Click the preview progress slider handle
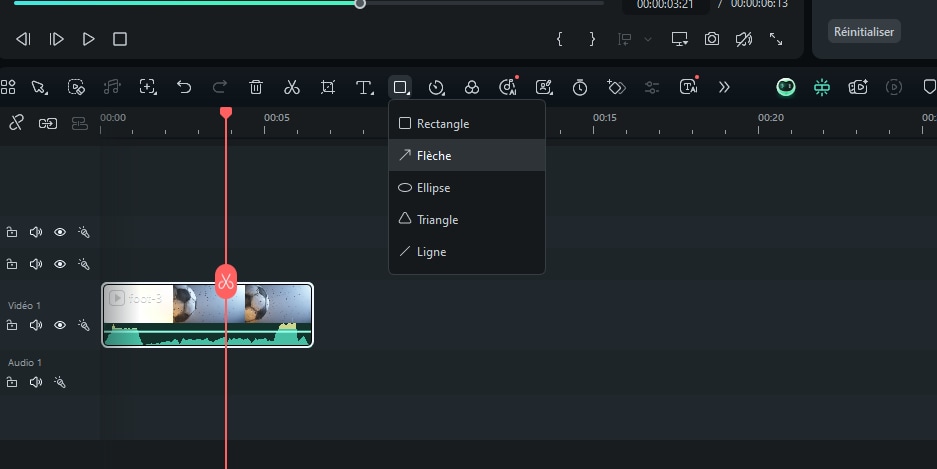Image resolution: width=937 pixels, height=469 pixels. click(360, 4)
